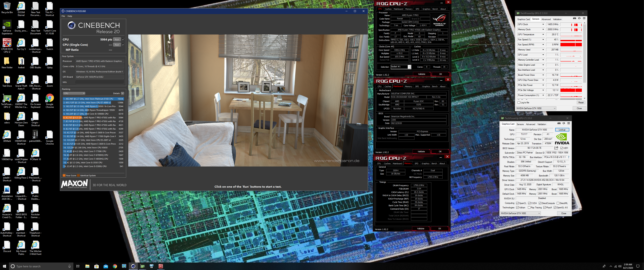Image resolution: width=644 pixels, height=270 pixels.
Task: Run the CPU (Single Core) test
Action: (117, 45)
